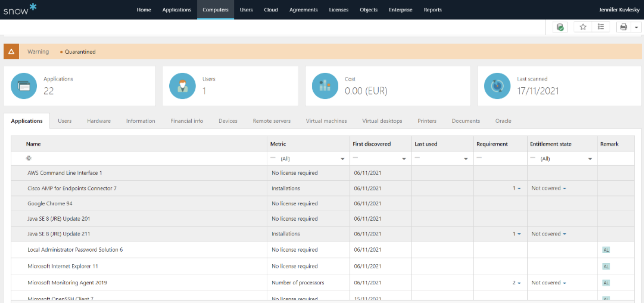Click AL remark badge for Microsoft Internet Explorer 11
644x303 pixels.
606,266
